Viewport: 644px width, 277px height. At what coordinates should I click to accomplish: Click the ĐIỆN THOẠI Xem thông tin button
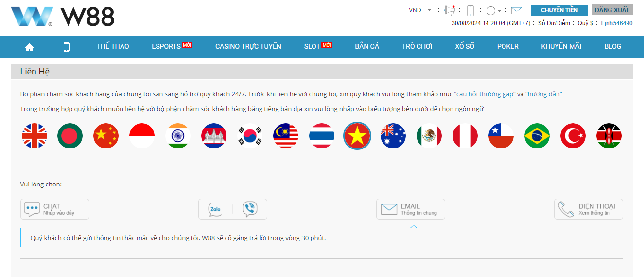589,209
